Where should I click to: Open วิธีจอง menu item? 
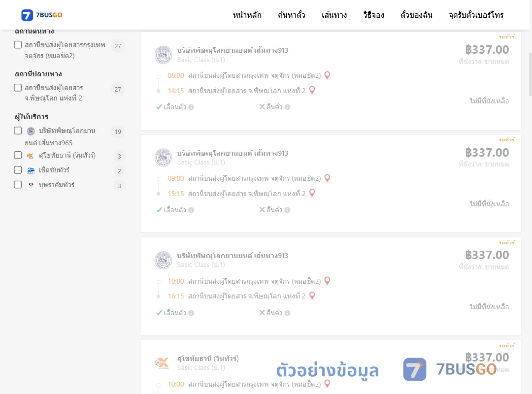(x=373, y=15)
